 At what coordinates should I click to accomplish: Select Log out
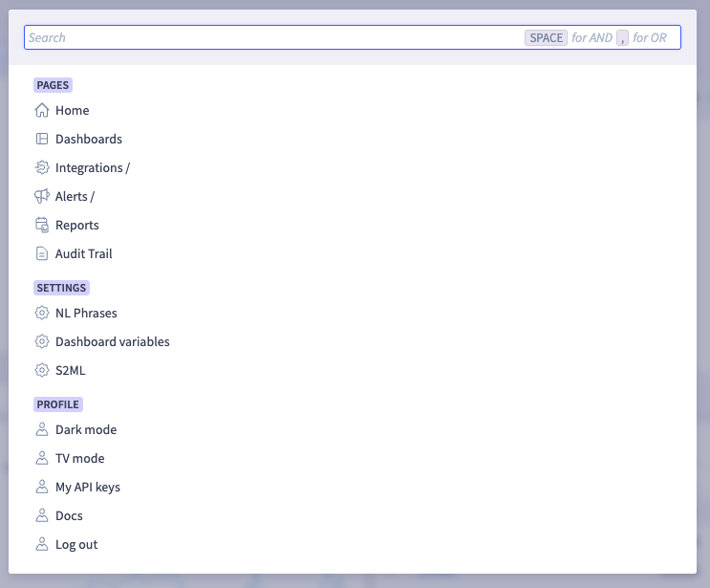click(x=76, y=545)
